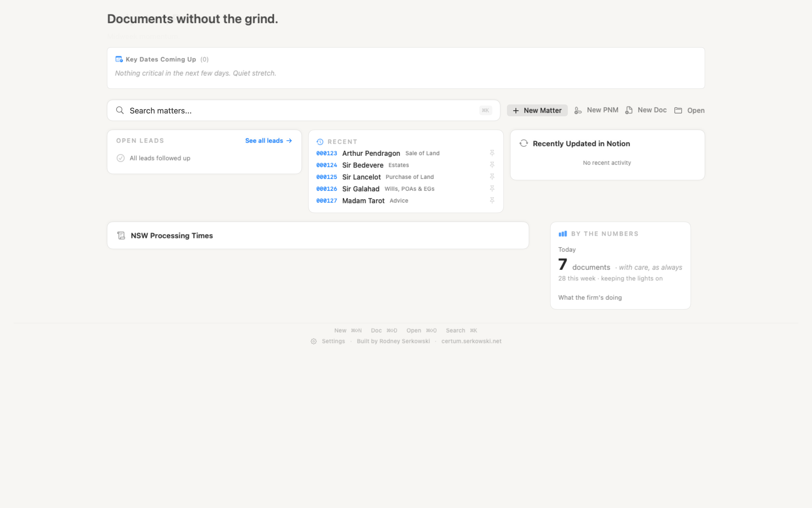This screenshot has width=812, height=508.
Task: Click the 28 this week statistic
Action: (577, 278)
